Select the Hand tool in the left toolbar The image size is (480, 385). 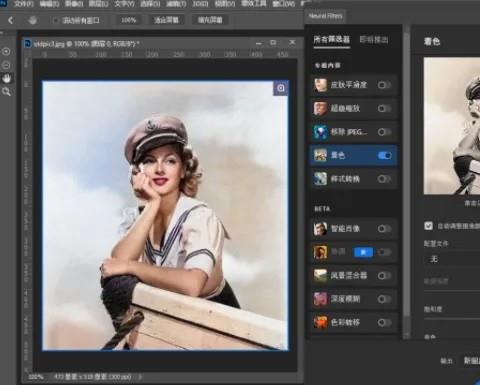click(7, 78)
